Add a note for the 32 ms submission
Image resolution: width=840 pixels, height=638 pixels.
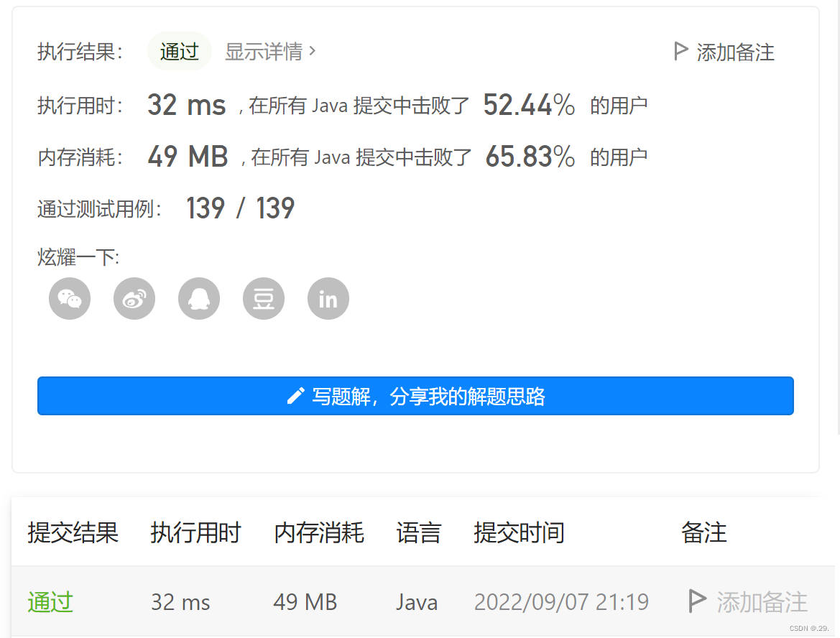pos(760,602)
